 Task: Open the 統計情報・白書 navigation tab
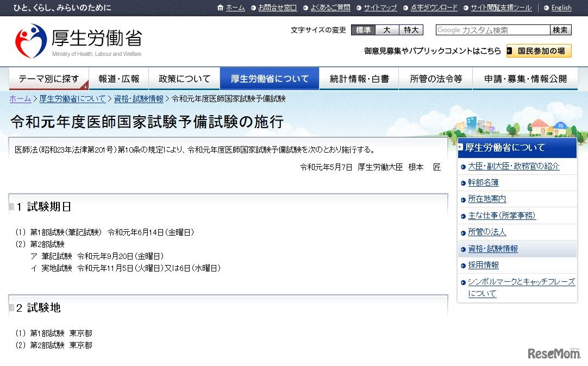click(x=359, y=79)
